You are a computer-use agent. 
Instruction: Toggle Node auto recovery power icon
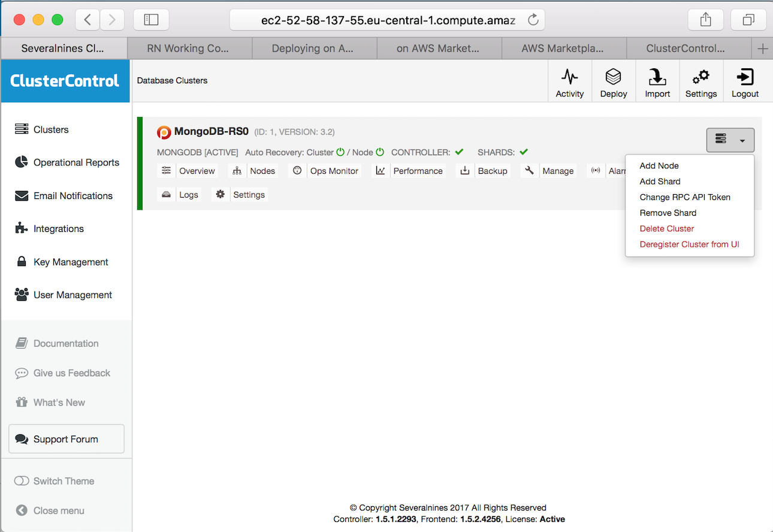[380, 152]
